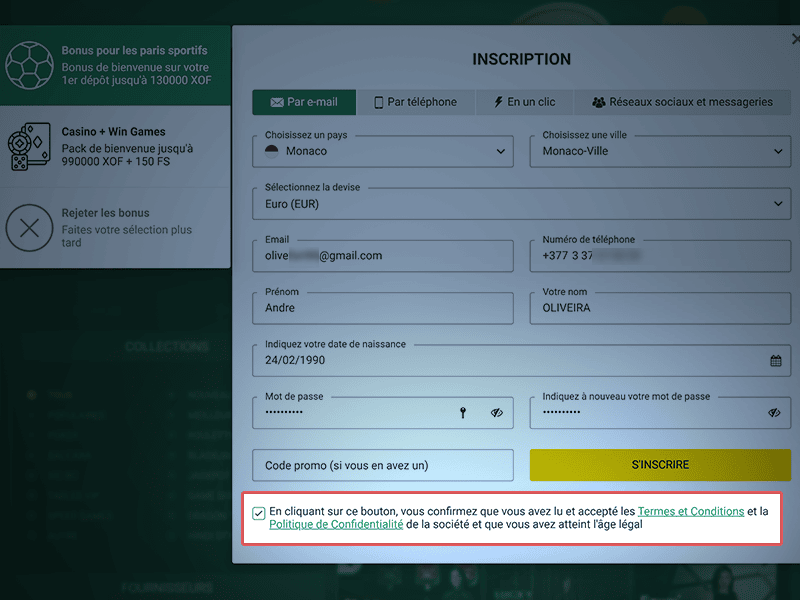The height and width of the screenshot is (600, 800).
Task: Choose Casino + Win Games bonus option
Action: point(115,146)
